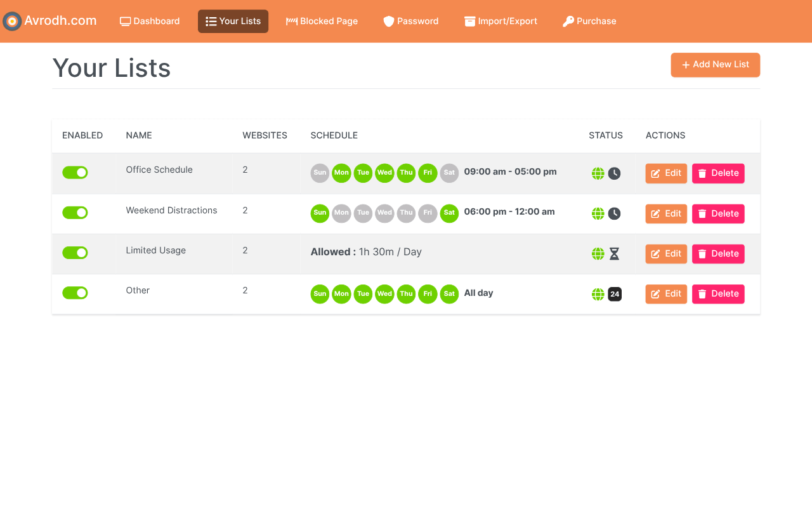Delete the Office Schedule list
Screen dimensions: 812x508
(718, 173)
